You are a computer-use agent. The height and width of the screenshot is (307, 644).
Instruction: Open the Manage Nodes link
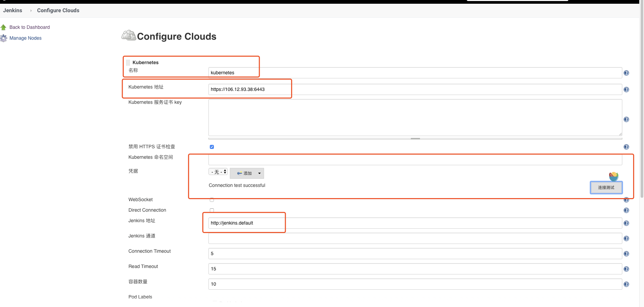[25, 38]
